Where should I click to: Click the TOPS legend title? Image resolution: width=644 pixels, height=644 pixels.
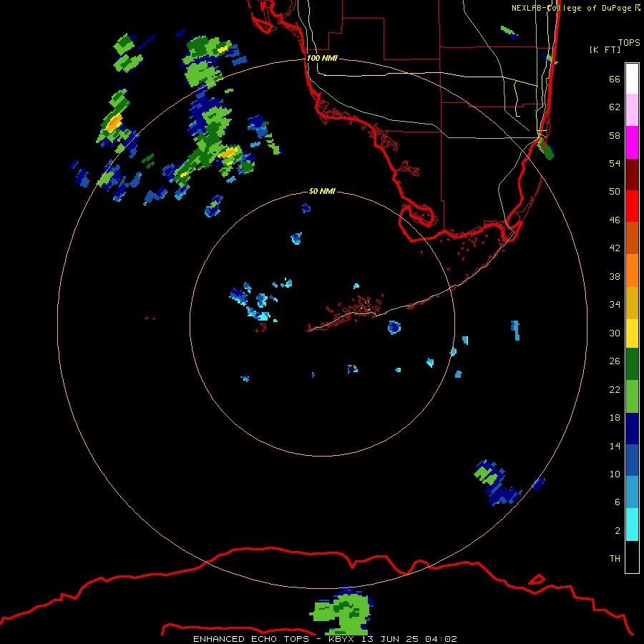(629, 42)
